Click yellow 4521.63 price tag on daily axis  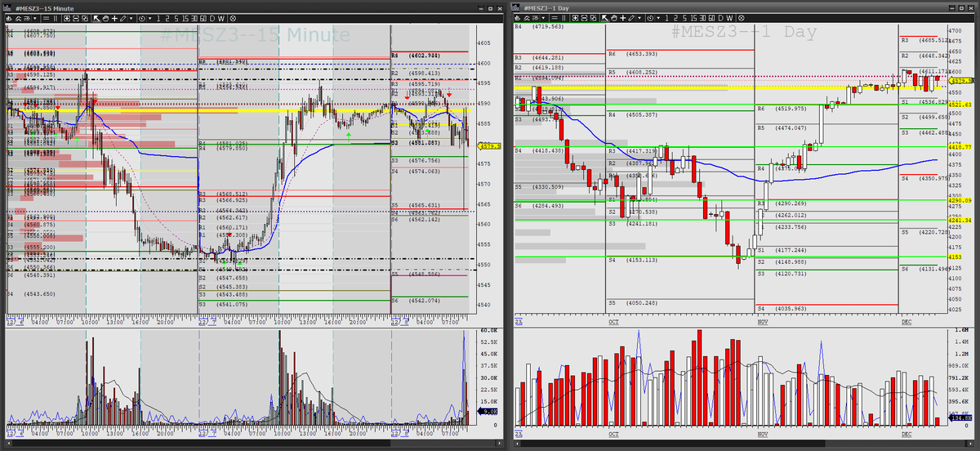pos(959,105)
